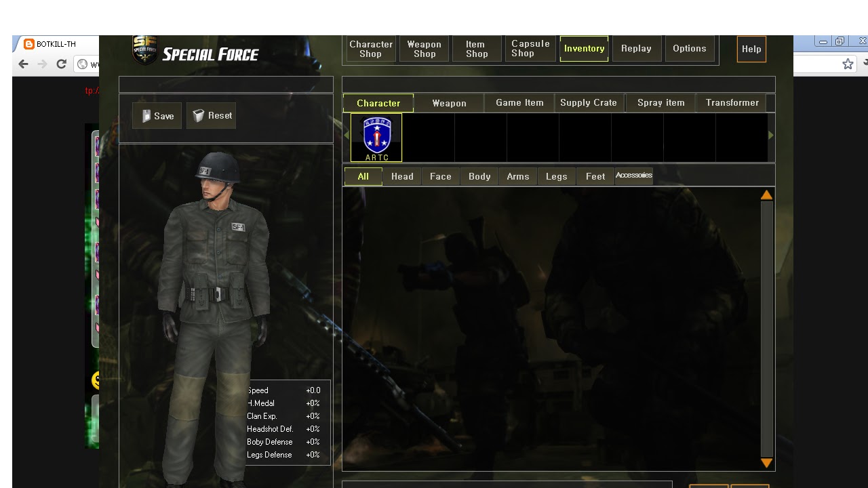Click the scroll-down orange arrow
Image resolution: width=868 pixels, height=488 pixels.
(766, 463)
